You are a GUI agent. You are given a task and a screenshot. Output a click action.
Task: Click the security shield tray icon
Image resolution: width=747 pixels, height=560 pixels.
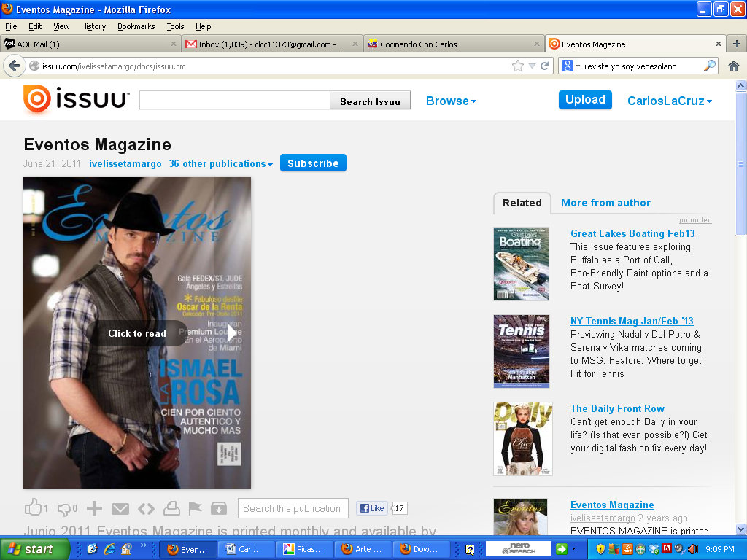[x=600, y=549]
